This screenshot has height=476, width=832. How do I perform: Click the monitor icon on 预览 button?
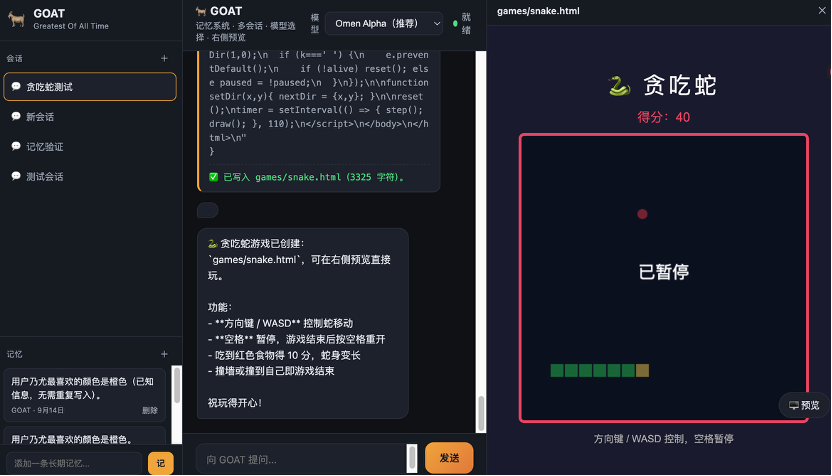click(794, 405)
